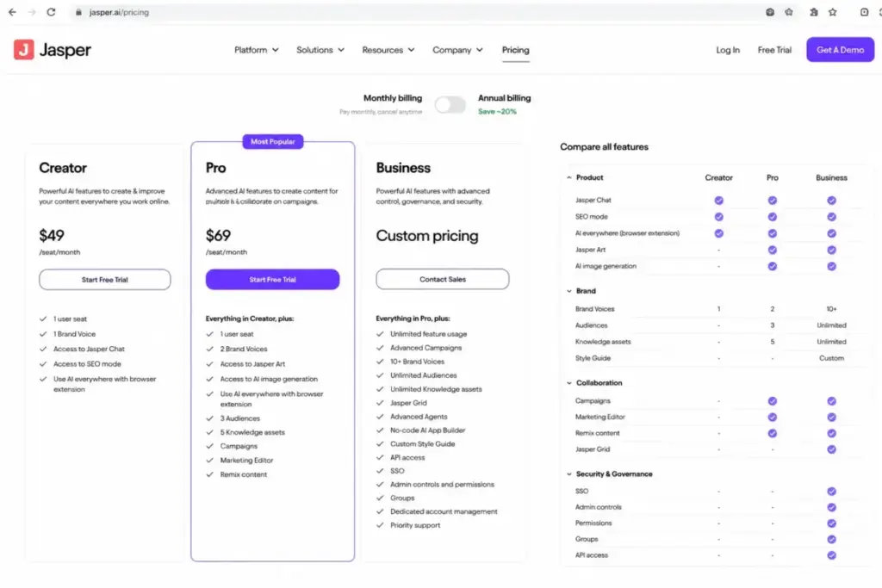Open the Resources dropdown menu
Screen dimensions: 882x588
[388, 49]
